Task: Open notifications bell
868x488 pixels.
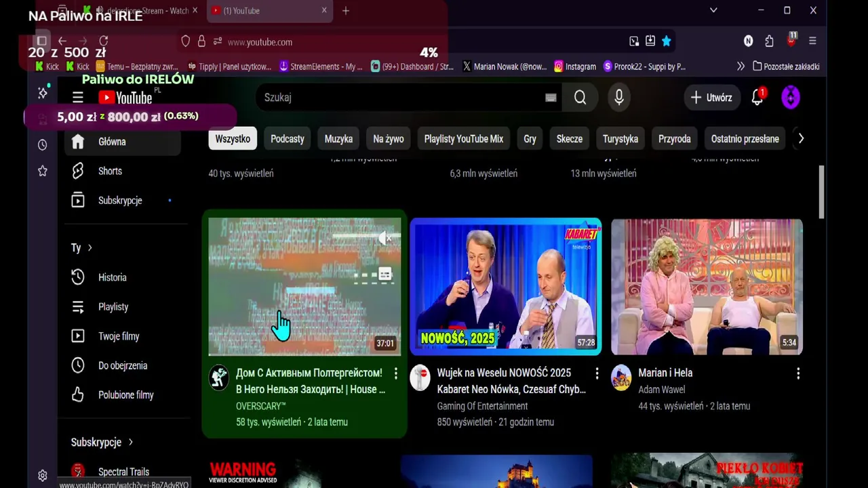Action: (x=757, y=98)
